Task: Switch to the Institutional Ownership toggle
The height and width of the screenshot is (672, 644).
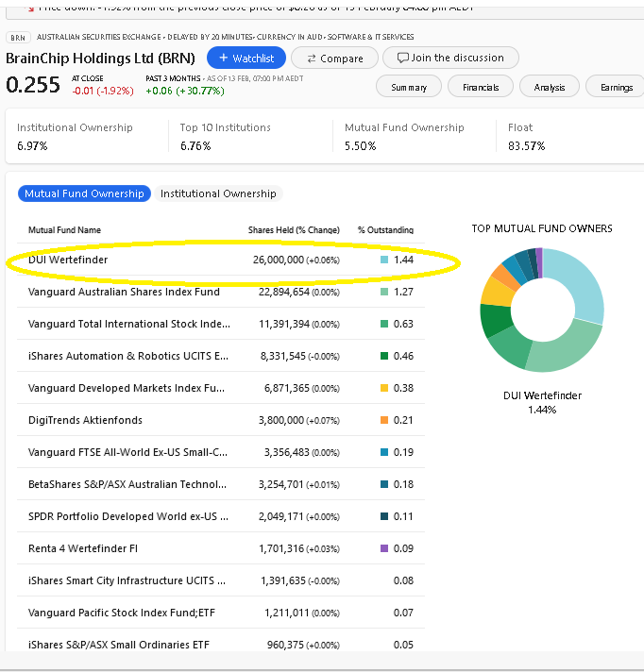Action: coord(218,193)
